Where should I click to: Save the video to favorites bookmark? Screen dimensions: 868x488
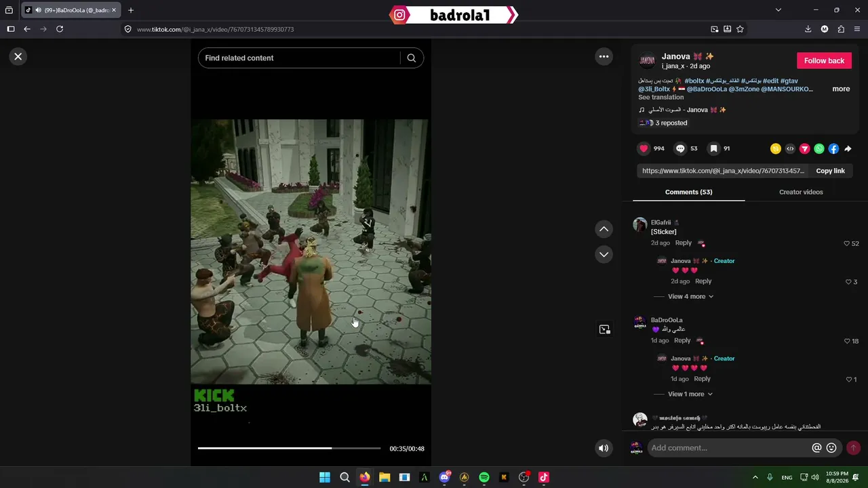coord(713,148)
